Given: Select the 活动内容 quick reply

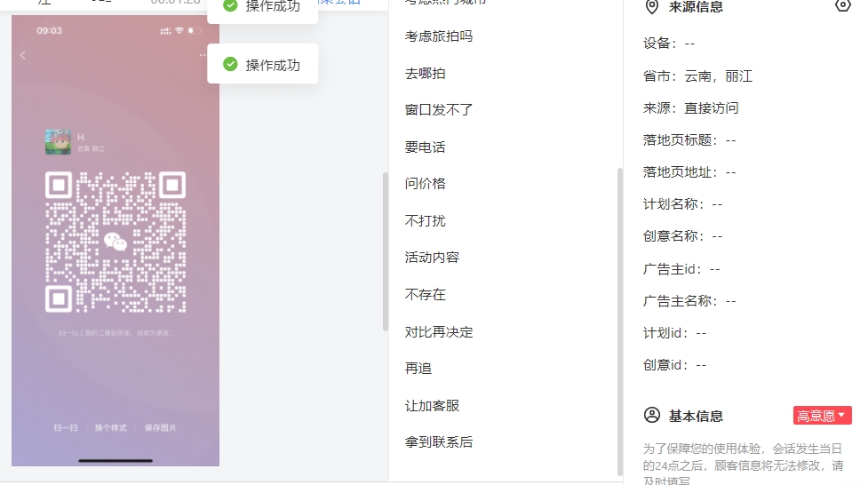Looking at the screenshot, I should (432, 258).
